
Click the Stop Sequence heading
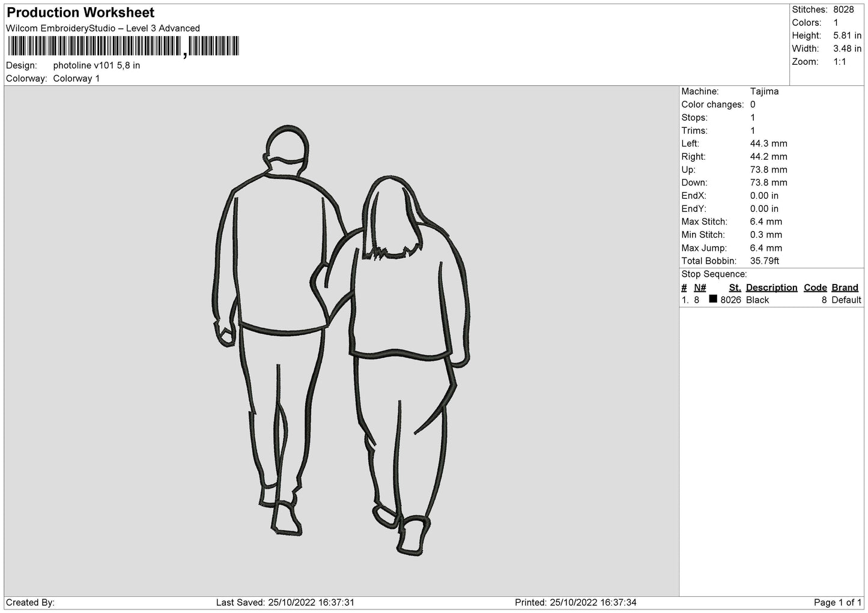[x=714, y=274]
